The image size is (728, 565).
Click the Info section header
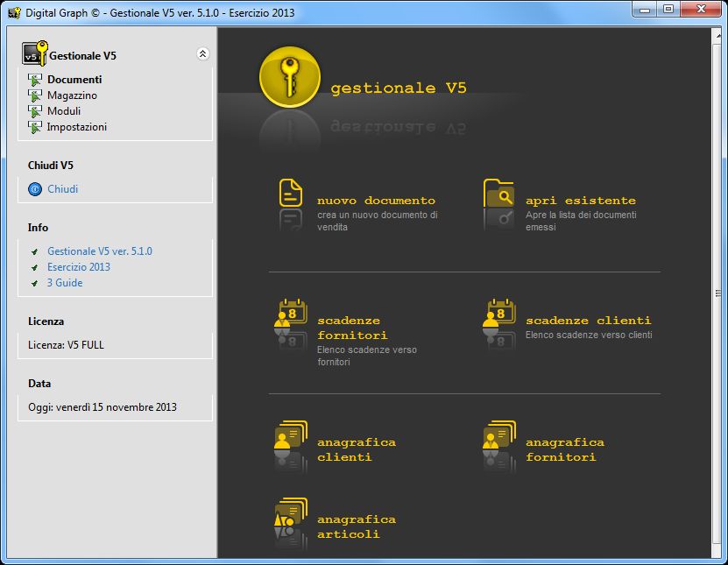pos(38,228)
